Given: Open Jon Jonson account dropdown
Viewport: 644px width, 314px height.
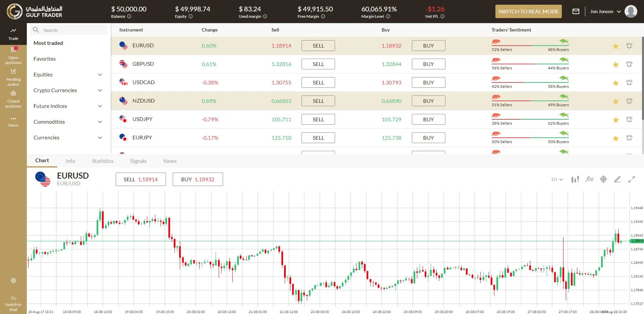Looking at the screenshot, I should tap(605, 11).
